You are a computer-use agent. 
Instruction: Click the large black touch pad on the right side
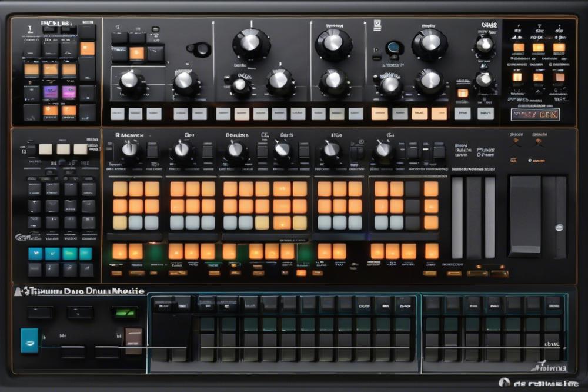point(525,215)
